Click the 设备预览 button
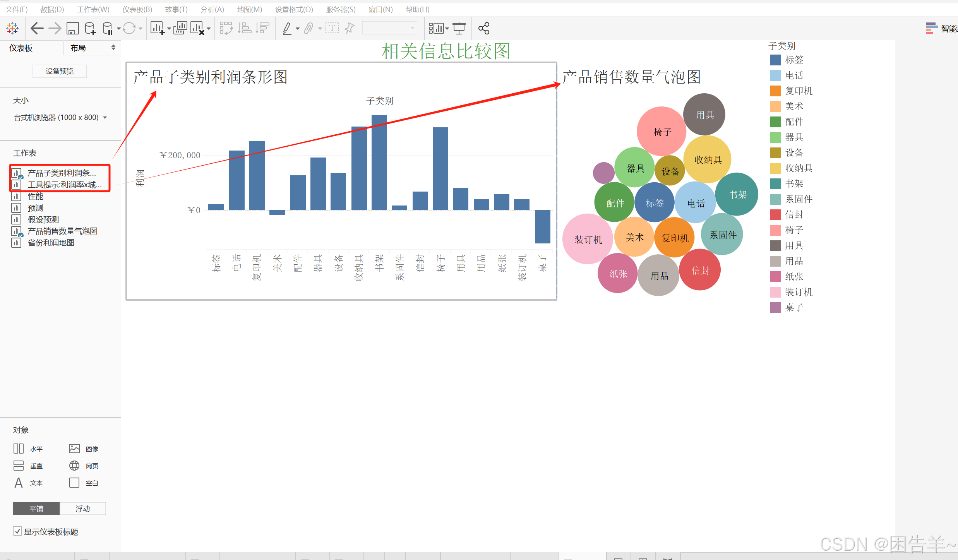The image size is (958, 560). (60, 71)
